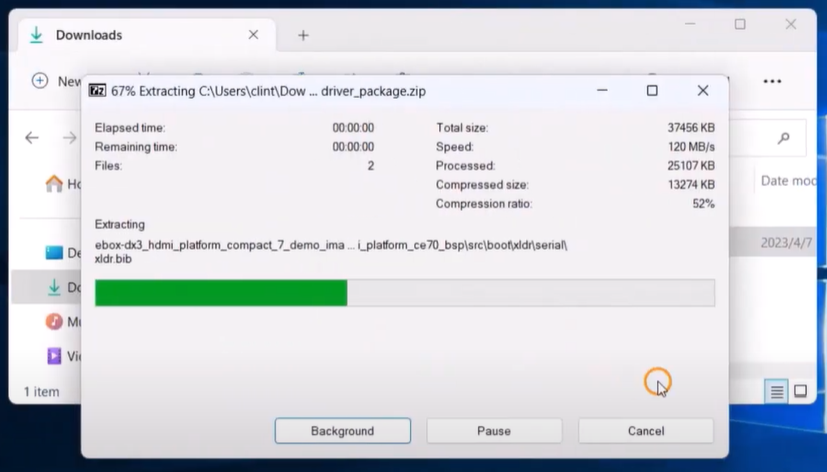Minimize the Explorer window

tap(690, 24)
